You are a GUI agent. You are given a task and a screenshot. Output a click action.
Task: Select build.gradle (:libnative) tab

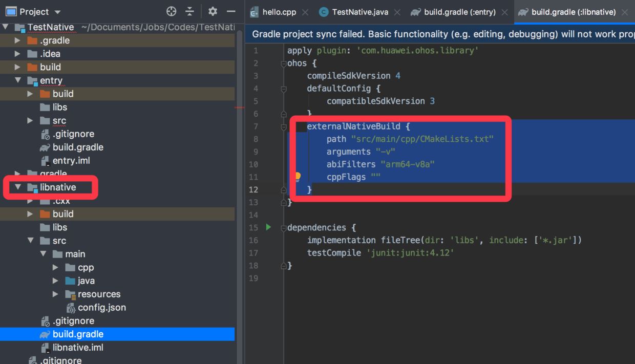point(574,12)
